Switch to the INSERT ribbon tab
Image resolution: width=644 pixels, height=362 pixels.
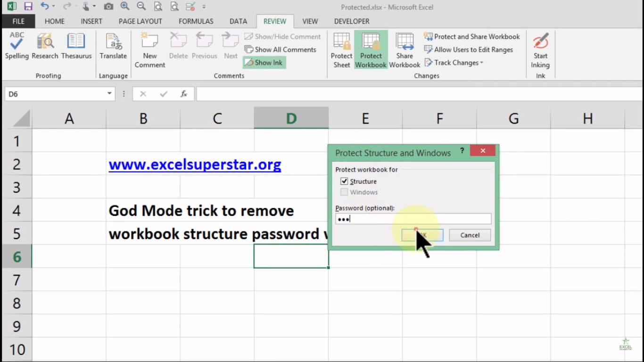click(x=91, y=21)
